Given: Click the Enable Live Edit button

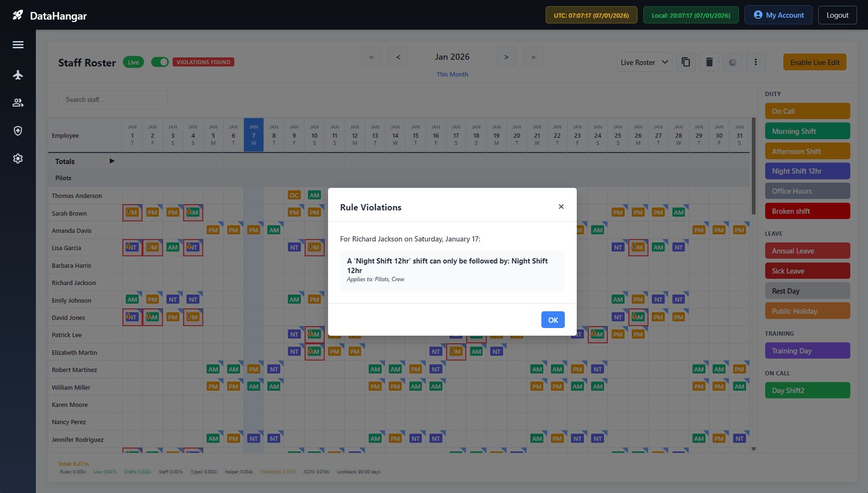Looking at the screenshot, I should (814, 62).
